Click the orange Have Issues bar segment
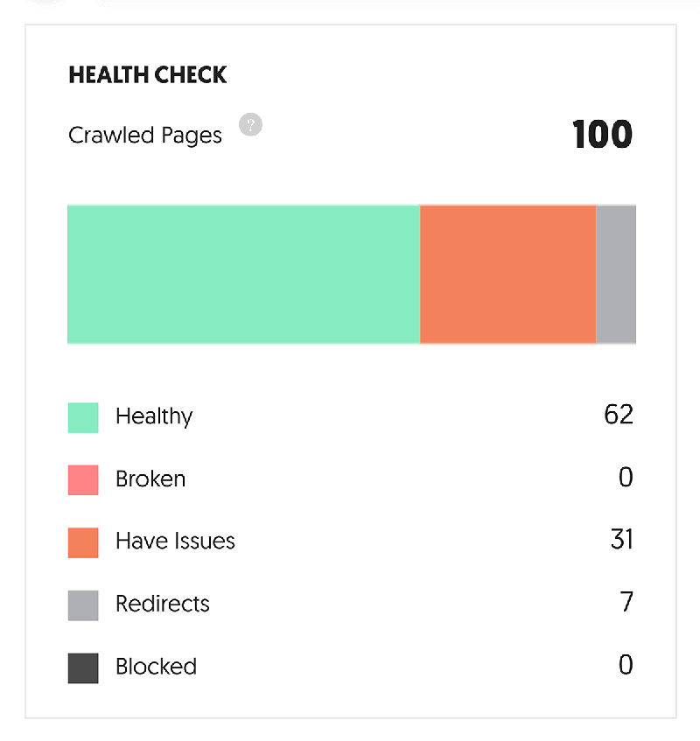This screenshot has width=700, height=741. (x=507, y=275)
